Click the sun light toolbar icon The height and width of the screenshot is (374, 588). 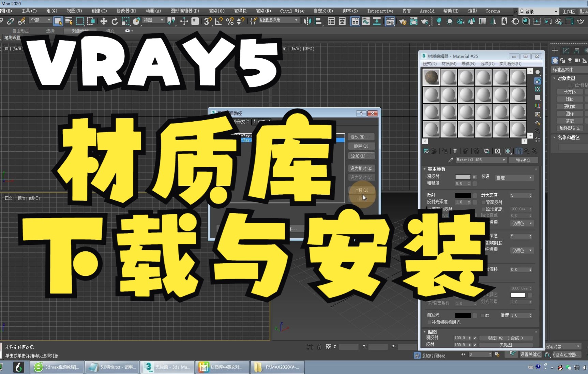click(x=450, y=21)
